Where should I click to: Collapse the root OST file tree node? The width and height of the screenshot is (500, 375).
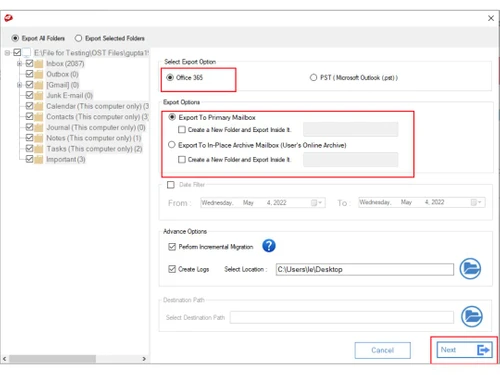point(7,53)
